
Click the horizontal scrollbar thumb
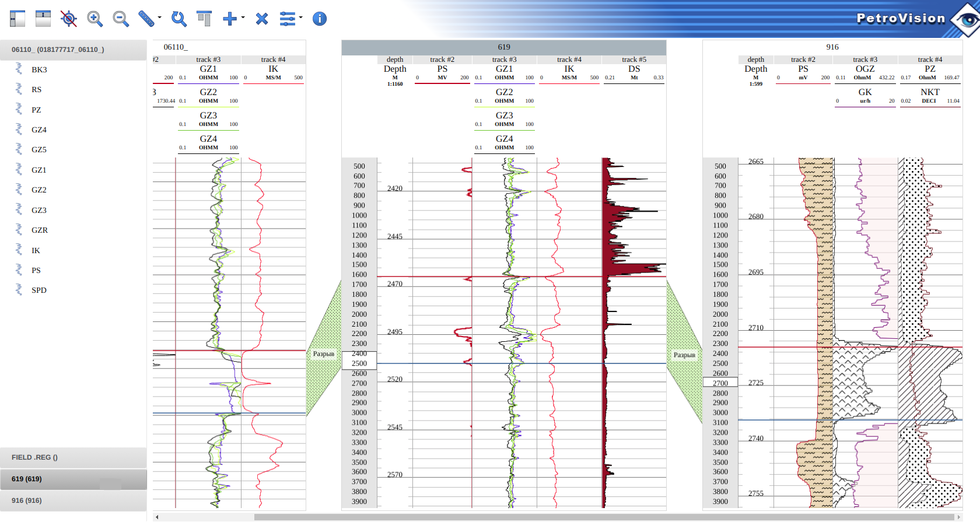[x=604, y=517]
